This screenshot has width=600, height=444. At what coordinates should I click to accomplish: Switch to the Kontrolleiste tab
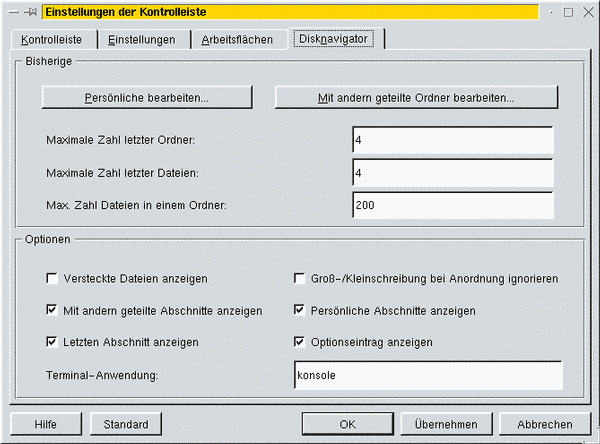[52, 39]
